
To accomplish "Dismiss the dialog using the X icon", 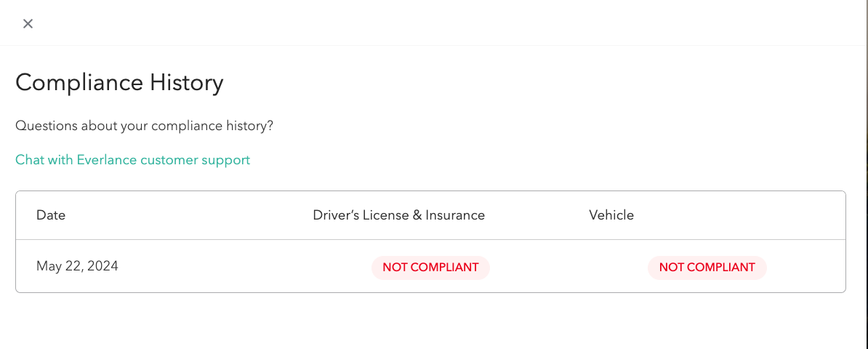I will pos(28,23).
